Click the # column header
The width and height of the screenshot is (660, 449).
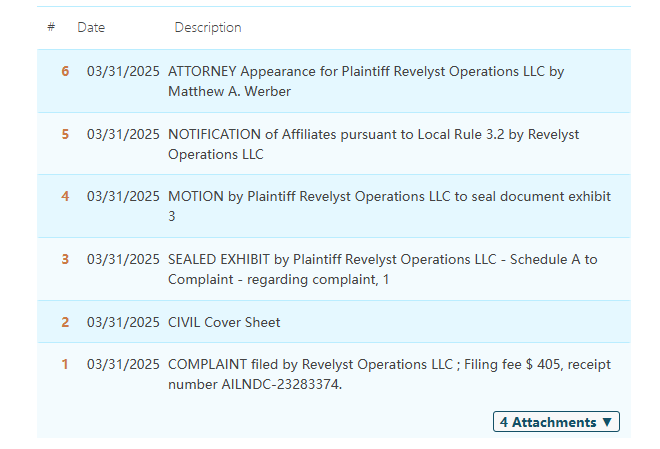(x=51, y=27)
